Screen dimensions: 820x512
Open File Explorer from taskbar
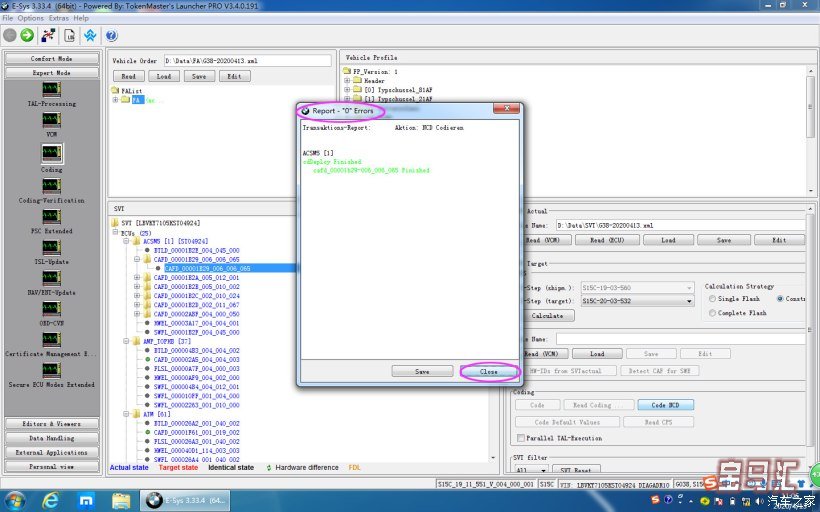click(x=121, y=502)
